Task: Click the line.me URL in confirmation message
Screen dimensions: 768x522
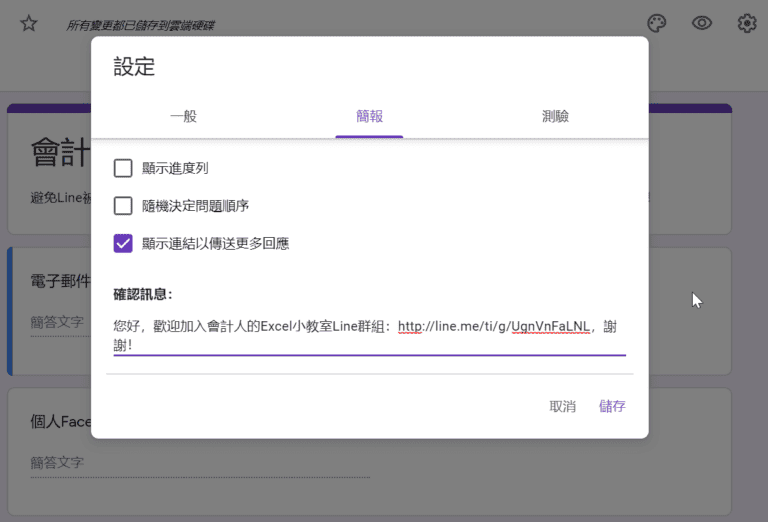Action: coord(494,326)
